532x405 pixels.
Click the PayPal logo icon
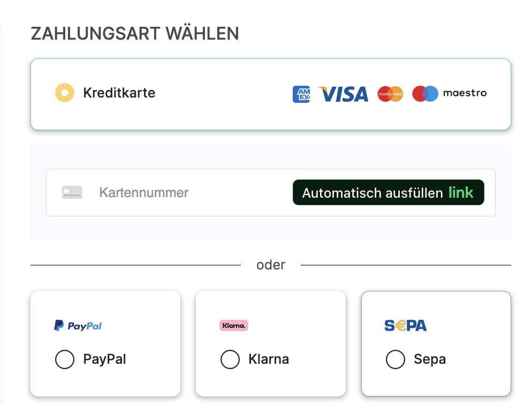click(78, 326)
